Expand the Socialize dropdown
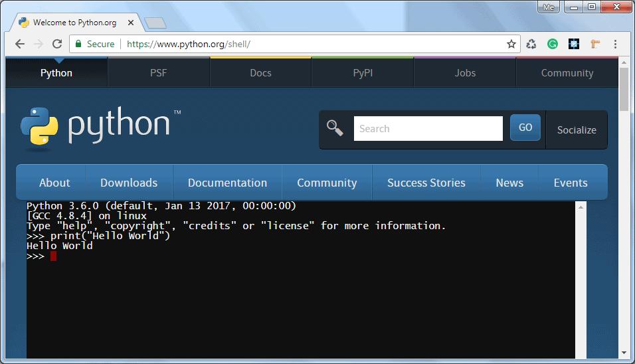The image size is (635, 364). (577, 130)
